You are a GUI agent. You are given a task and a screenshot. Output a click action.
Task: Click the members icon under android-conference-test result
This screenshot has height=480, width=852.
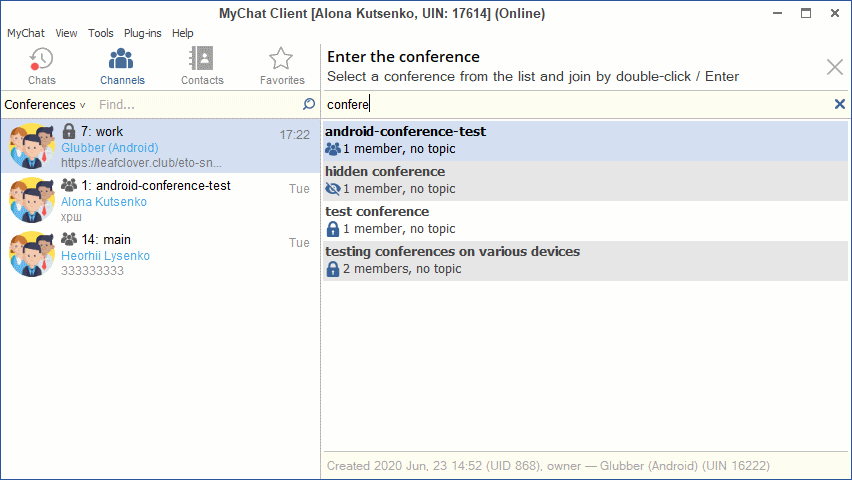(333, 149)
